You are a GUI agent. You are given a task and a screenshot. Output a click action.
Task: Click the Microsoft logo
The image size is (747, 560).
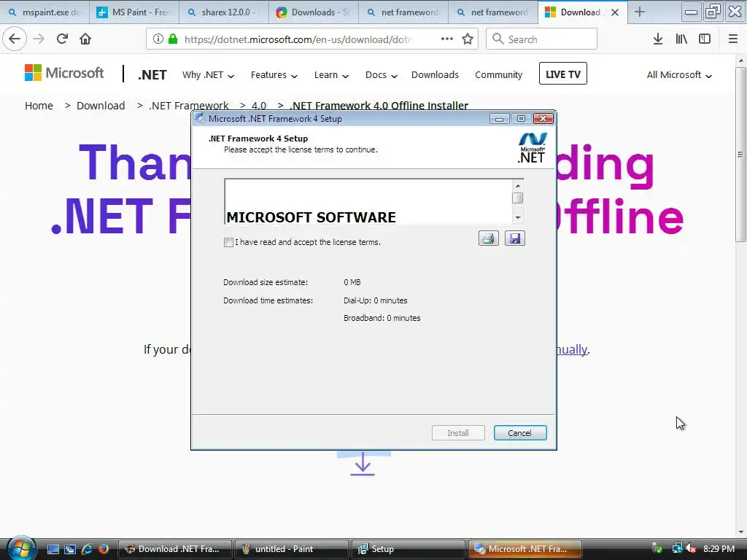pyautogui.click(x=64, y=73)
